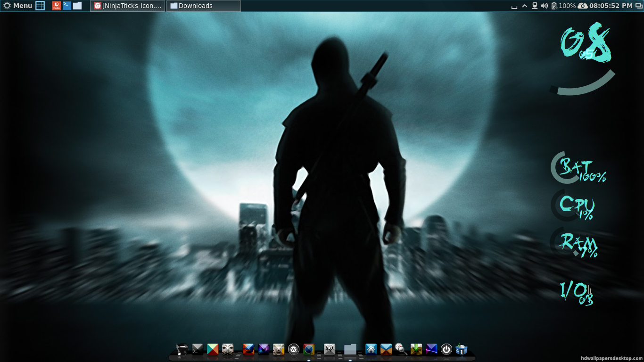Click the RAM 7% conky gauge
The width and height of the screenshot is (644, 362).
point(574,244)
